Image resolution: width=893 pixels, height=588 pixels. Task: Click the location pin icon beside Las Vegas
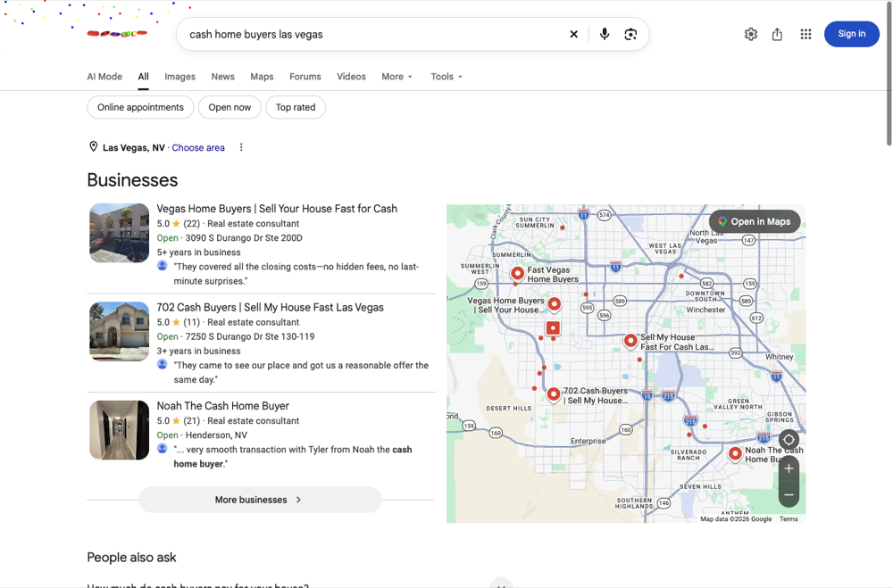point(94,147)
